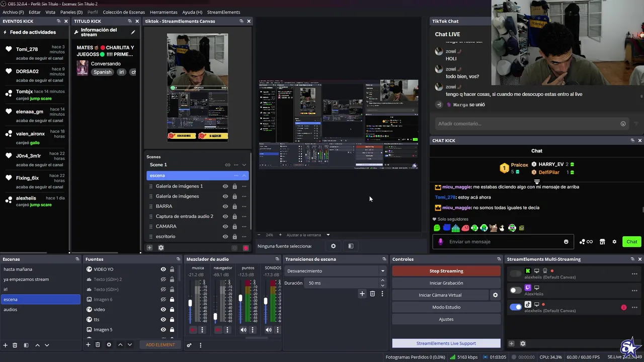
Task: Enable the Twitch AlexHeiis destination switch
Action: (x=516, y=290)
